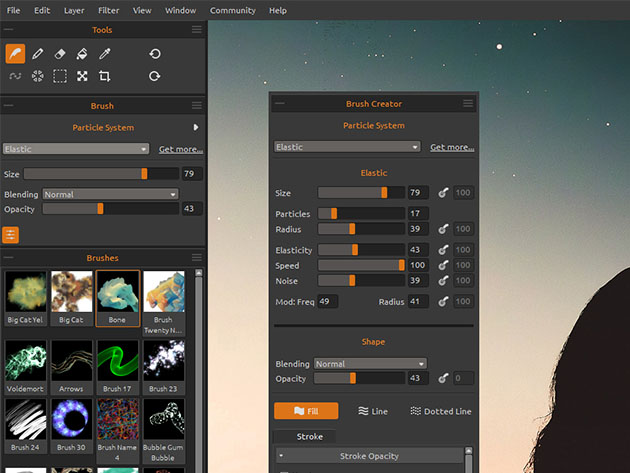The width and height of the screenshot is (630, 473).
Task: Click the Speed slider in Brush Creator
Action: coord(361,265)
